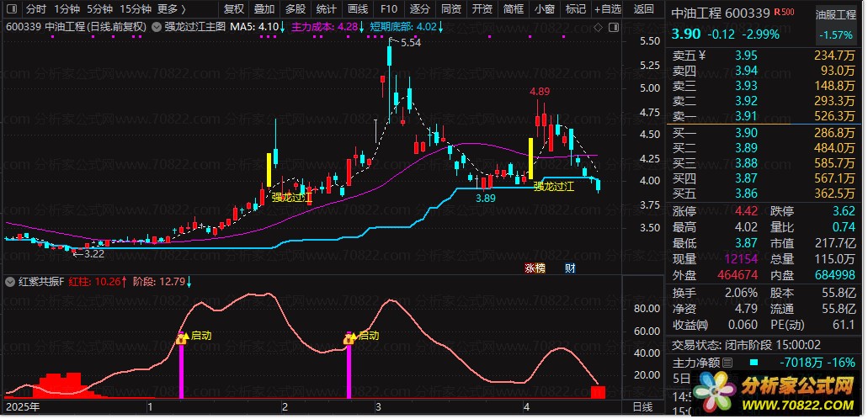Open the 多股 multi-stock view
The width and height of the screenshot is (868, 419).
click(296, 9)
